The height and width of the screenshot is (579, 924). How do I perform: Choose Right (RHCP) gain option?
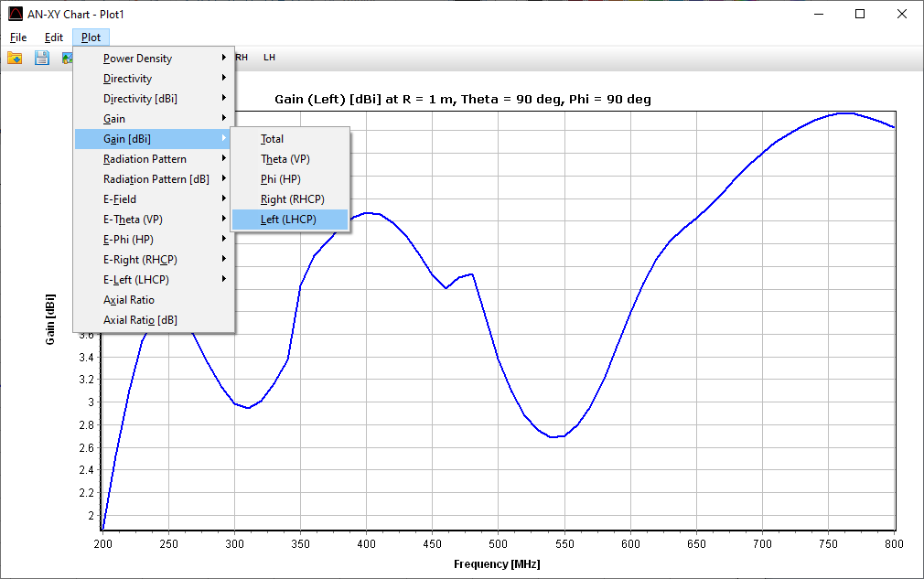[290, 199]
